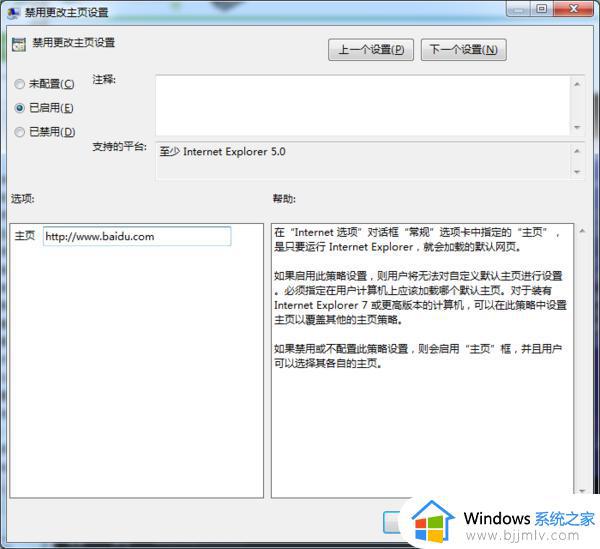Image resolution: width=600 pixels, height=549 pixels.
Task: Select the 未配置 (Not Configured) radio button
Action: coord(20,84)
